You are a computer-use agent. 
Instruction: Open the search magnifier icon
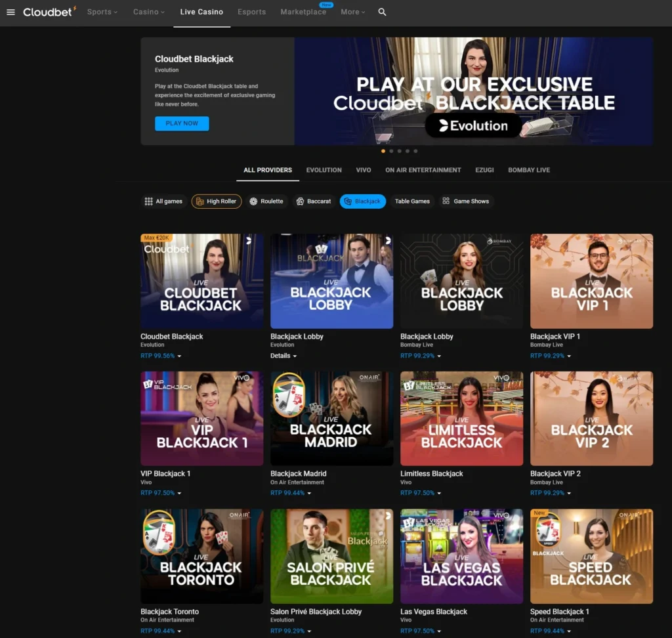click(x=383, y=12)
